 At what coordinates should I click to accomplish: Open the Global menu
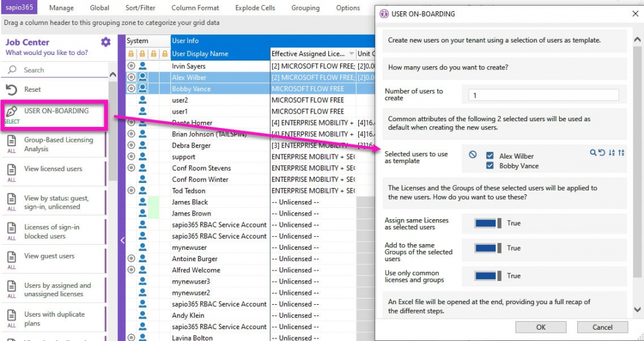99,7
